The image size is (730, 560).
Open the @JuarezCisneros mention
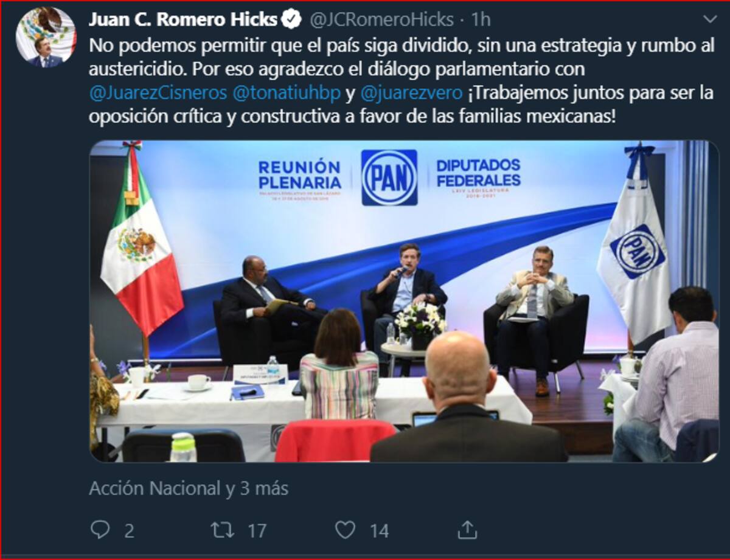pyautogui.click(x=158, y=94)
